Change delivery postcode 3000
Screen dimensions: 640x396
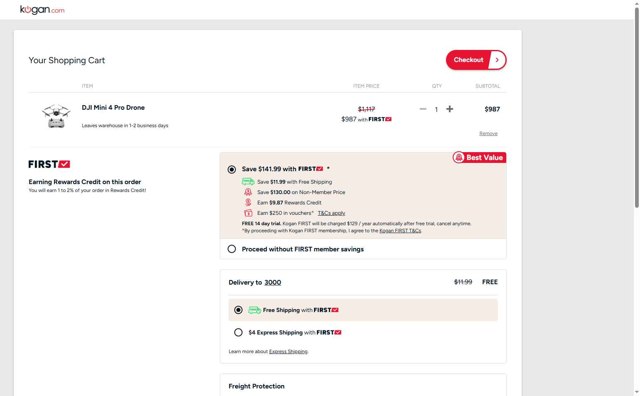click(273, 283)
